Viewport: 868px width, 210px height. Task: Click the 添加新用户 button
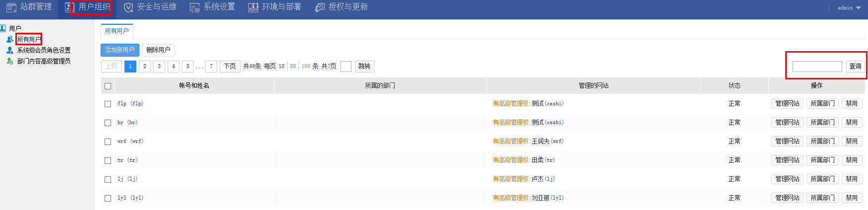(120, 50)
